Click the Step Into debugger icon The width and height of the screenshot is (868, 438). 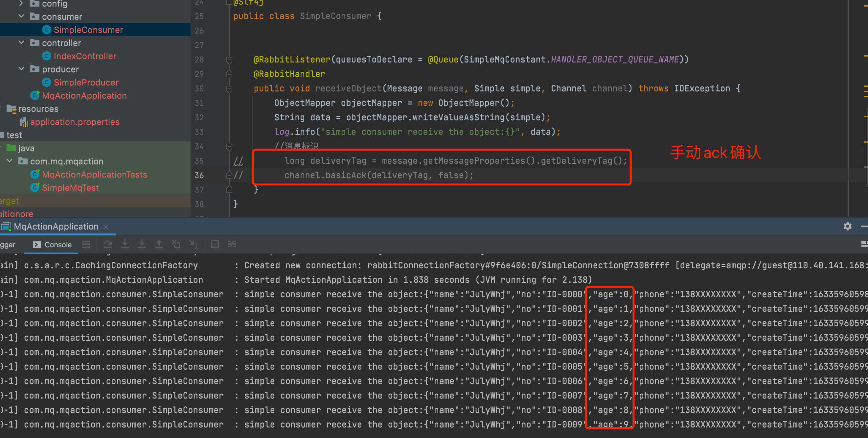125,244
